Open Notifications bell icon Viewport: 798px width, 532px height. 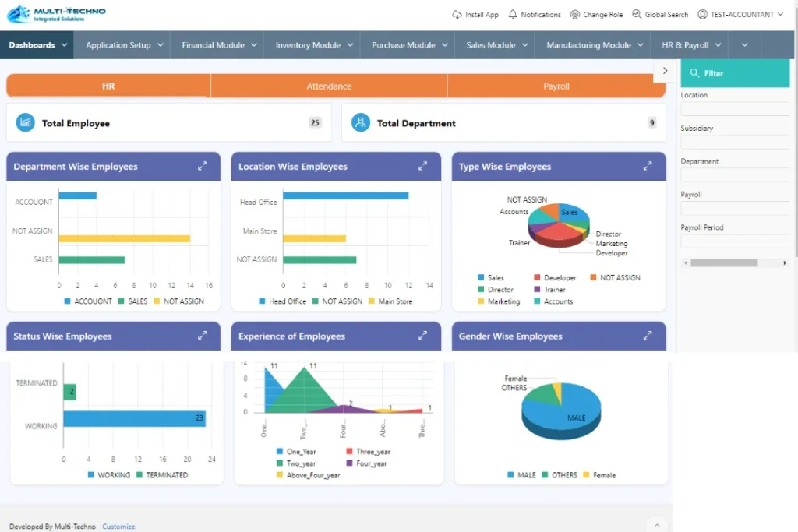[513, 15]
